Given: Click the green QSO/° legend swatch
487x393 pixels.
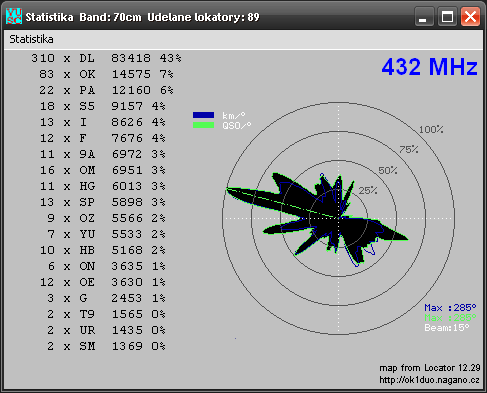Looking at the screenshot, I should pos(203,125).
